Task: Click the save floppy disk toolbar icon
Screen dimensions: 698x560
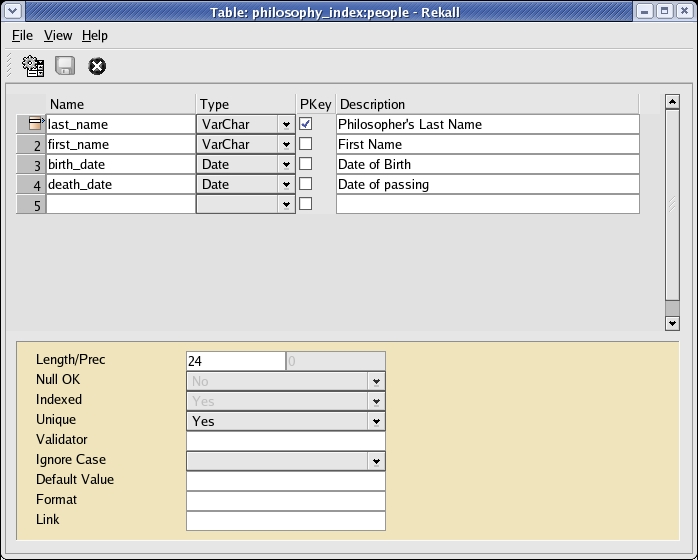Action: 65,67
